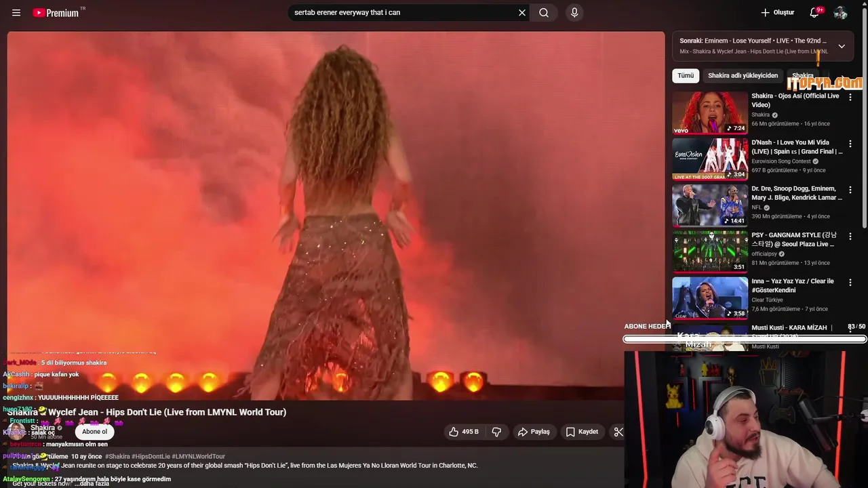Open D'Nash I Love You Mi Vida thumbnail
Image resolution: width=868 pixels, height=488 pixels.
[x=710, y=159]
